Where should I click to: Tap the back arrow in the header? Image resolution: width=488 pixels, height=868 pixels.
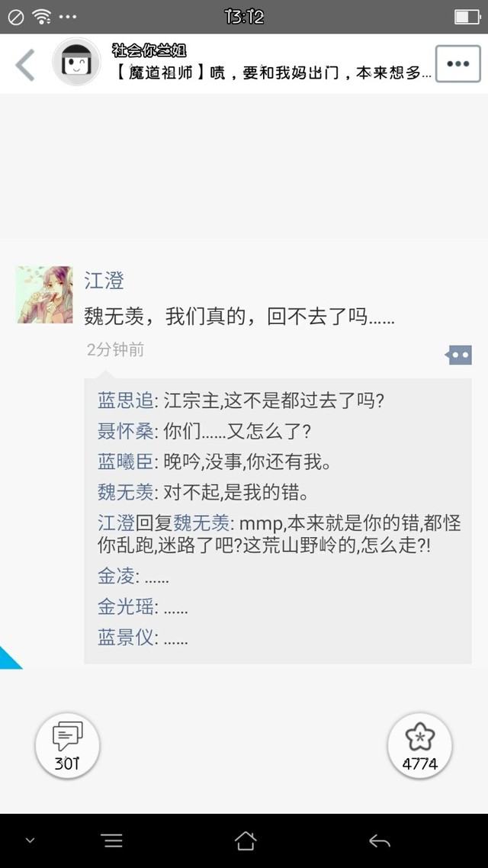(25, 64)
